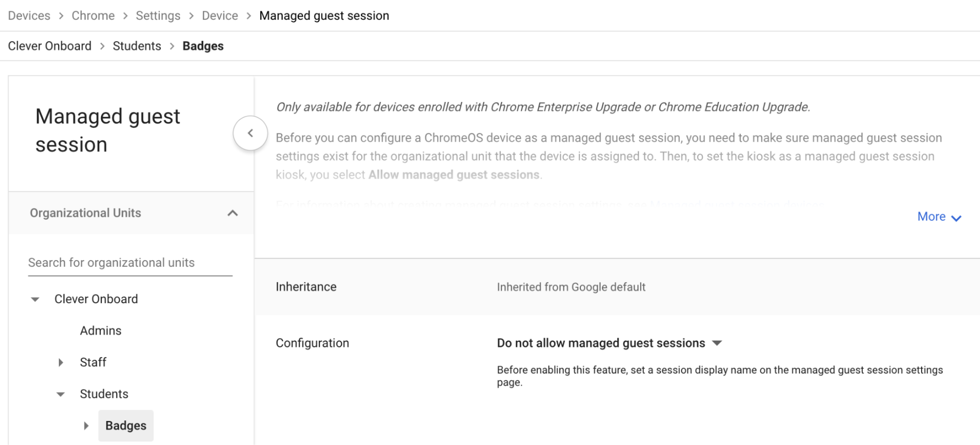This screenshot has width=980, height=445.
Task: Select Students in the breadcrumb path
Action: [137, 46]
